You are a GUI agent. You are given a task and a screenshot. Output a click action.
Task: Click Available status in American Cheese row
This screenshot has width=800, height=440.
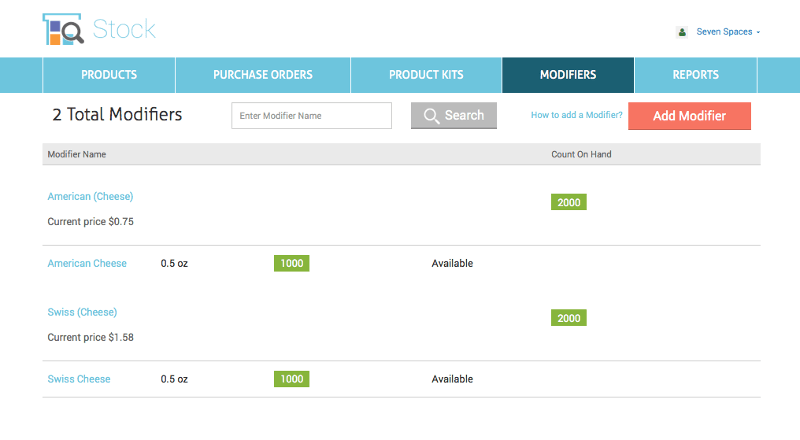pyautogui.click(x=452, y=263)
